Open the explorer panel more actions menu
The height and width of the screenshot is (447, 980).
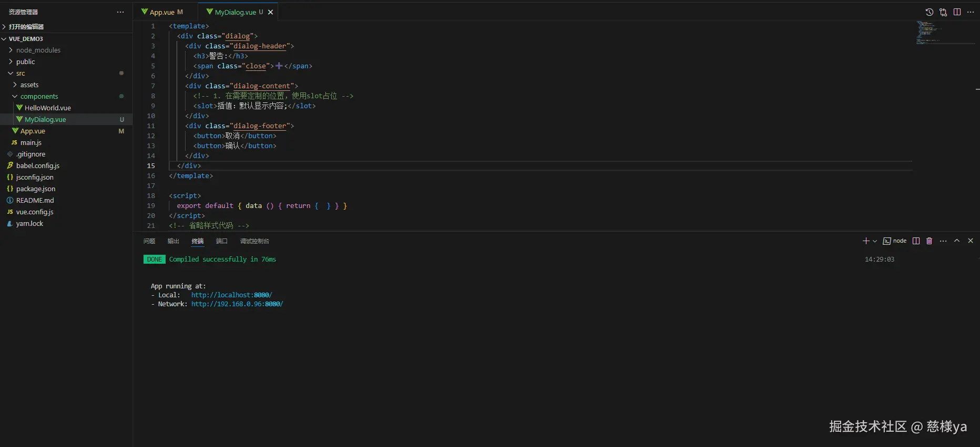click(120, 12)
